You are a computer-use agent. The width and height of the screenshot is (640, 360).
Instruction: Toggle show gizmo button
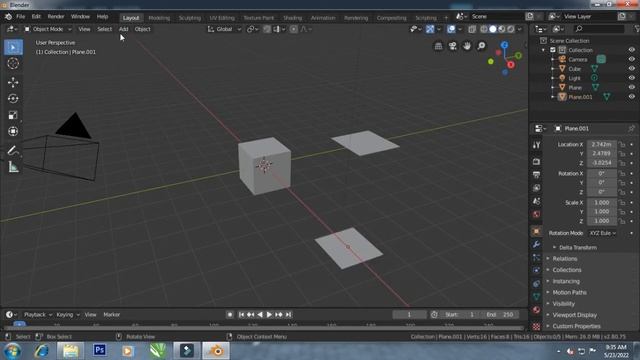tap(430, 29)
